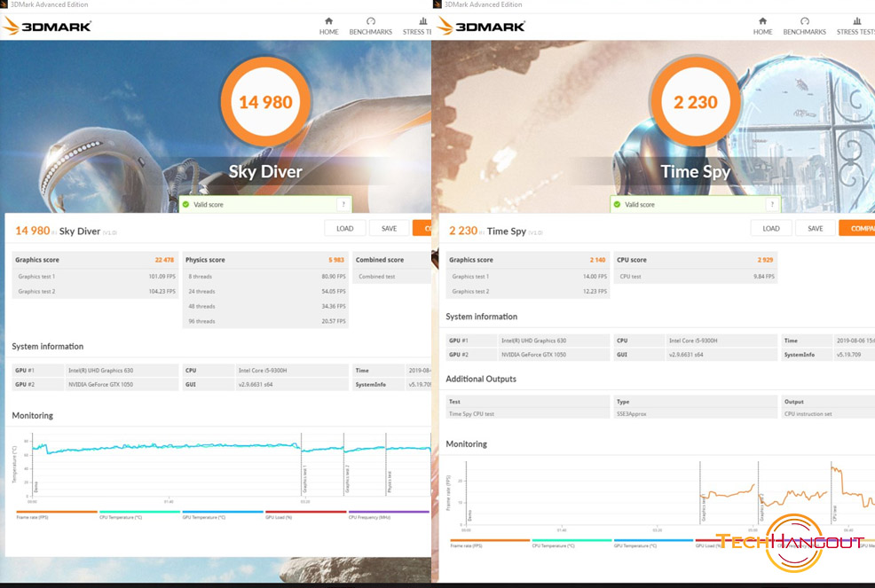Image resolution: width=875 pixels, height=588 pixels.
Task: Select the '96 threads' 20.57 FPS row
Action: [x=265, y=321]
